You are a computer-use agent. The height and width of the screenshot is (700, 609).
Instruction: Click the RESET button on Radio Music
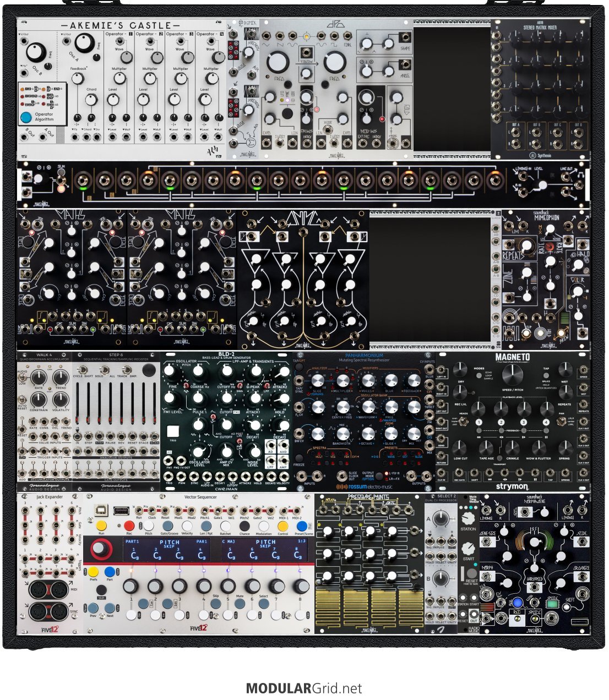click(471, 573)
